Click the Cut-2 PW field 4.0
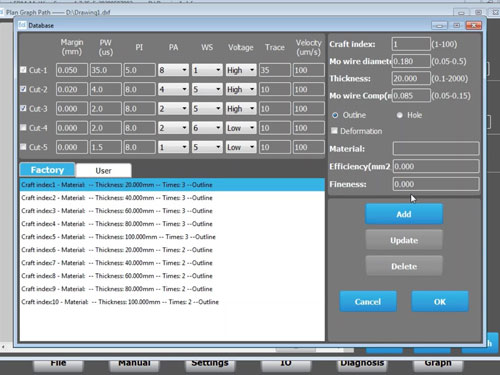This screenshot has width=500, height=375. pos(106,89)
